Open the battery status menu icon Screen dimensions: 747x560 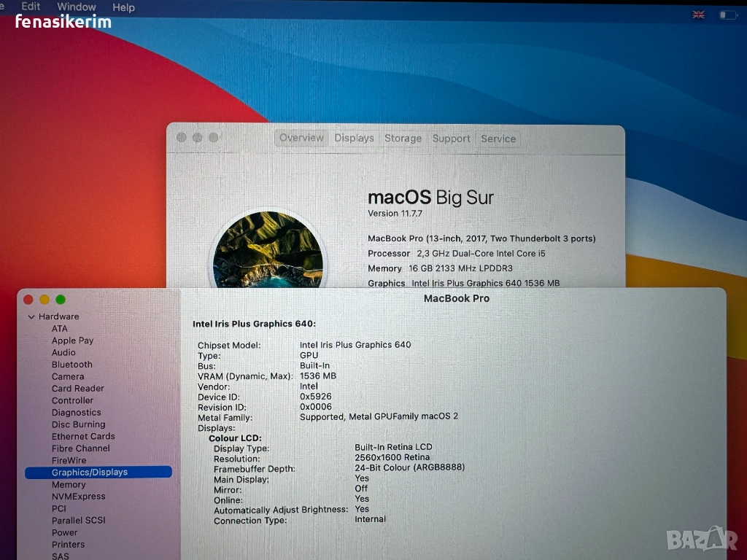click(x=727, y=15)
